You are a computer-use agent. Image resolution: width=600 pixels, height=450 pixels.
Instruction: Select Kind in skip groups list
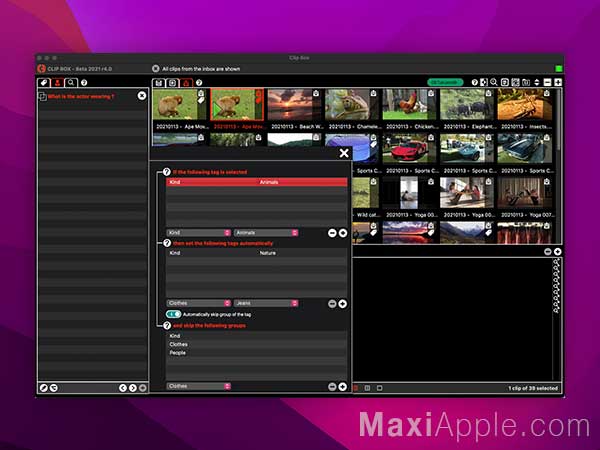coord(257,336)
